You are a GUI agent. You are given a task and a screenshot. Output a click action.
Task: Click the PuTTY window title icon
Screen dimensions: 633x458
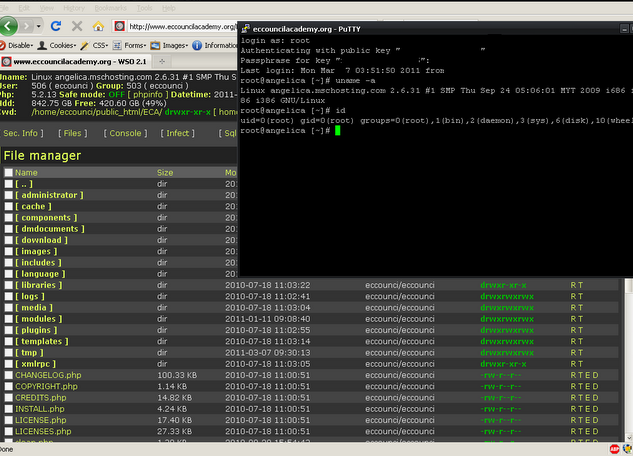[245, 29]
